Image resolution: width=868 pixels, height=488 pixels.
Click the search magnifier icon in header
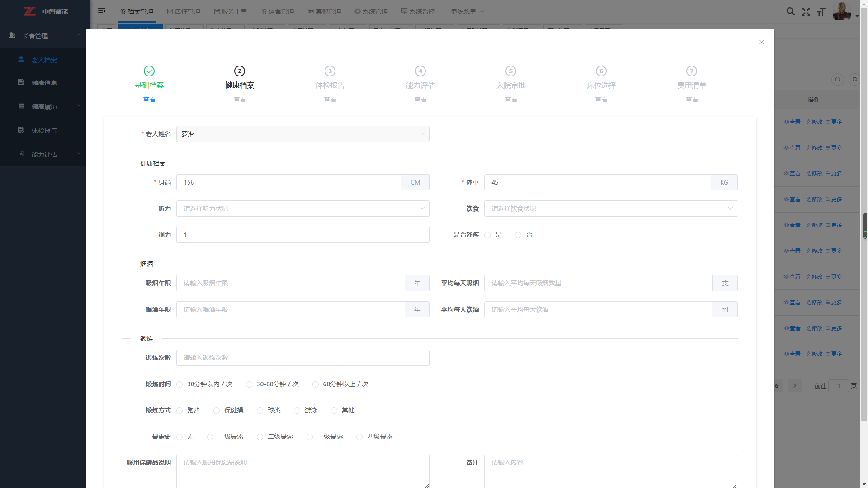(x=790, y=12)
